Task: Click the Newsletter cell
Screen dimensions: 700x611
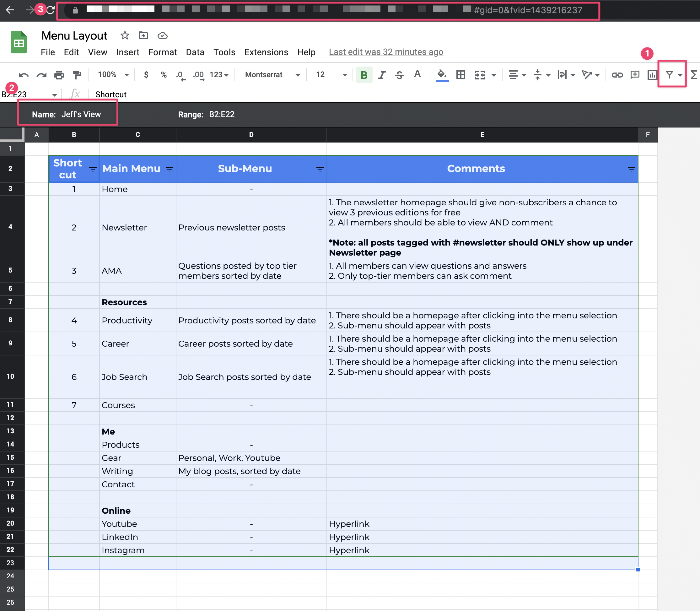Action: pos(138,227)
